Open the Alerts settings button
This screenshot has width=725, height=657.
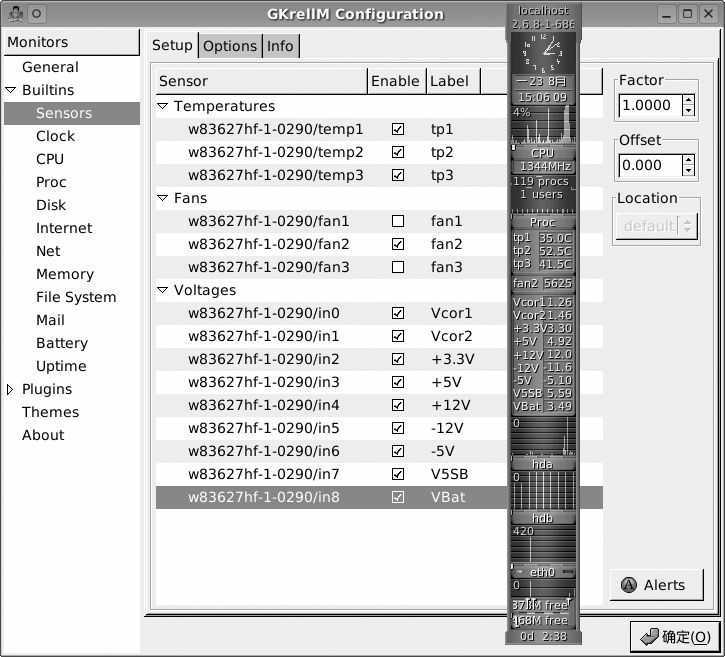click(x=656, y=585)
